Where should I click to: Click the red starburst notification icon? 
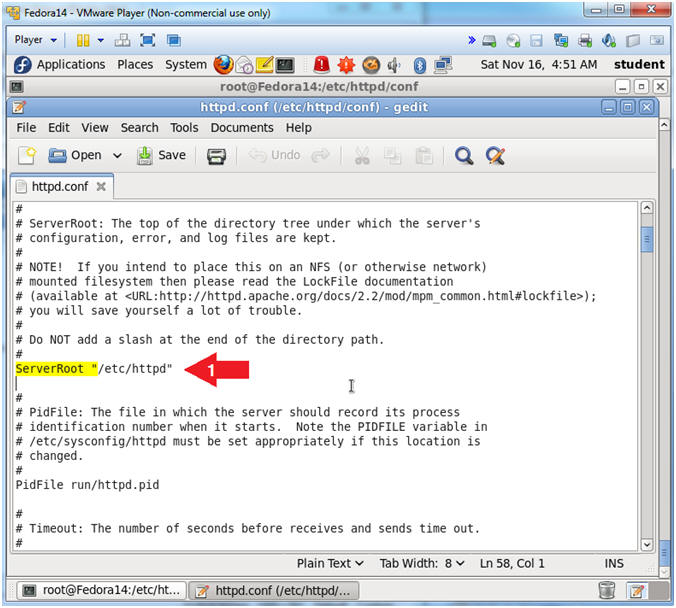point(346,65)
